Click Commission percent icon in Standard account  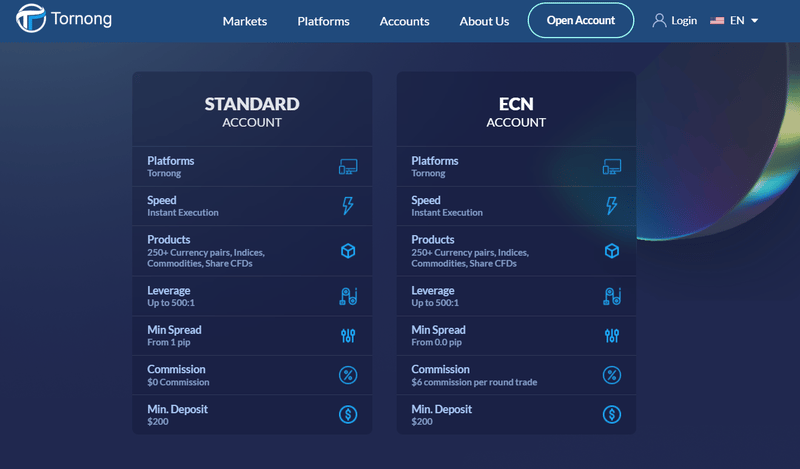pyautogui.click(x=348, y=375)
